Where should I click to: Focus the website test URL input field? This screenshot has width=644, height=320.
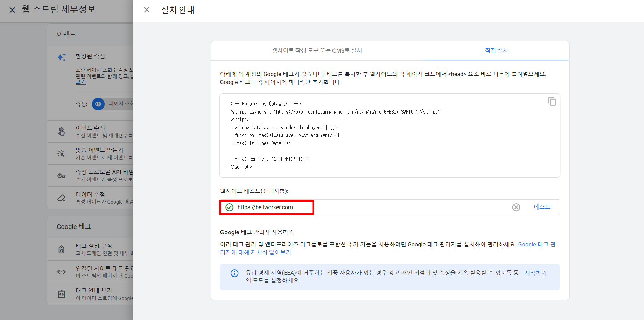[x=372, y=207]
